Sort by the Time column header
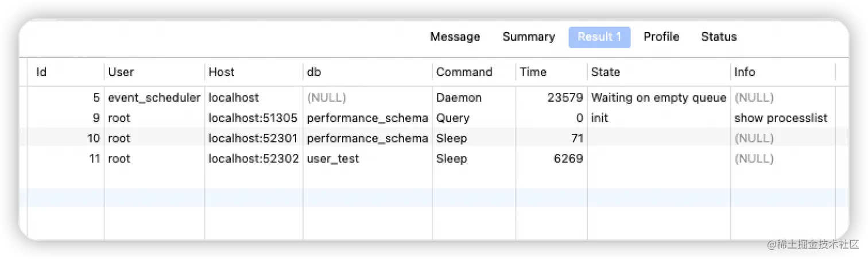 551,72
